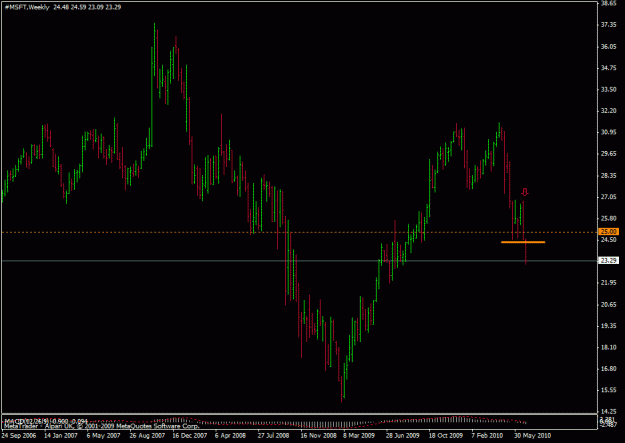Click the 26 Aug 2007 date label

click(x=147, y=435)
